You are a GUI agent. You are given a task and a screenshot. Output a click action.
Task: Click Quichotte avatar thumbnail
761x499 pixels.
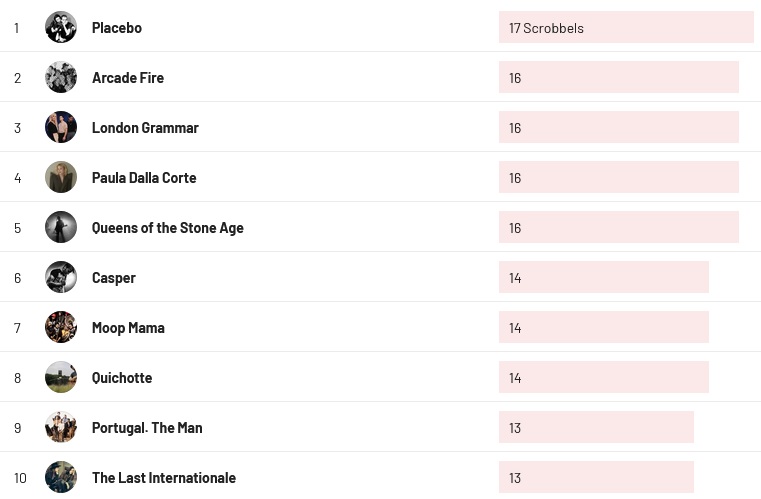(61, 378)
